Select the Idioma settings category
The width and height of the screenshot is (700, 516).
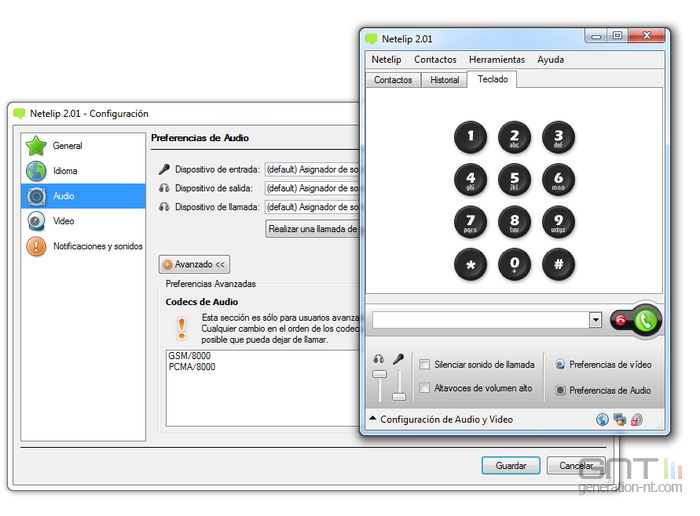coord(83,171)
